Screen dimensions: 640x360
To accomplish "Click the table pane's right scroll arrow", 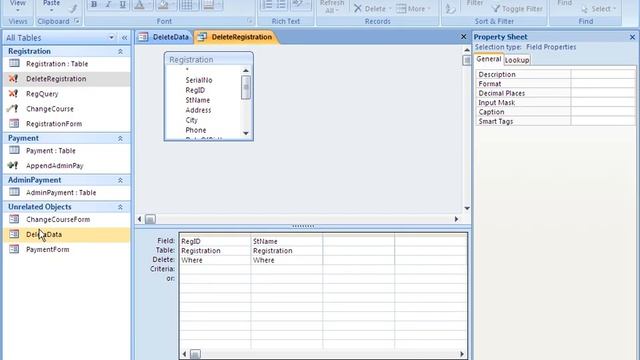I will pos(456,219).
